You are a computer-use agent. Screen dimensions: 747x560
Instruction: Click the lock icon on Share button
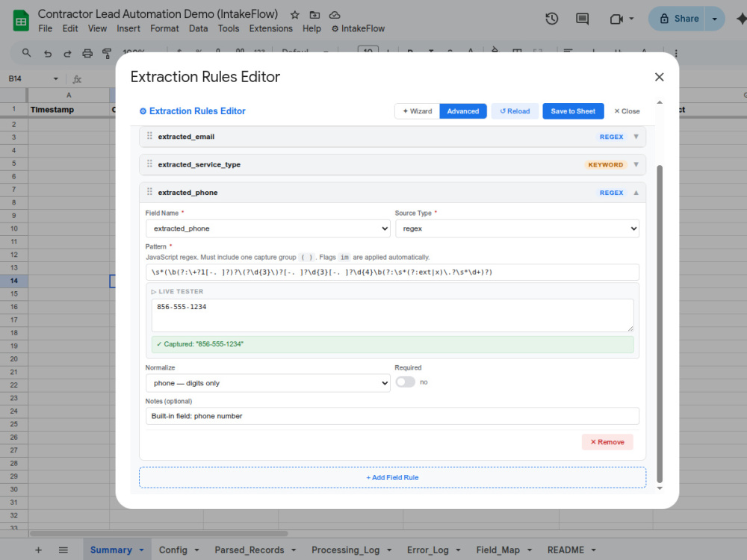pos(663,19)
